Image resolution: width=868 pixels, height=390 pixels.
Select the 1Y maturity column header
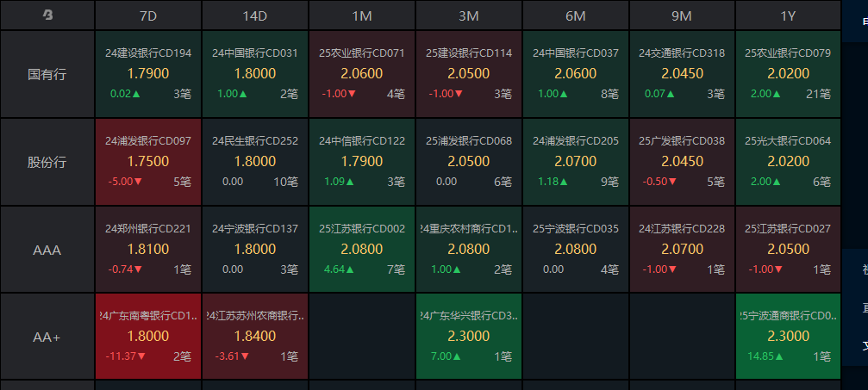click(788, 15)
